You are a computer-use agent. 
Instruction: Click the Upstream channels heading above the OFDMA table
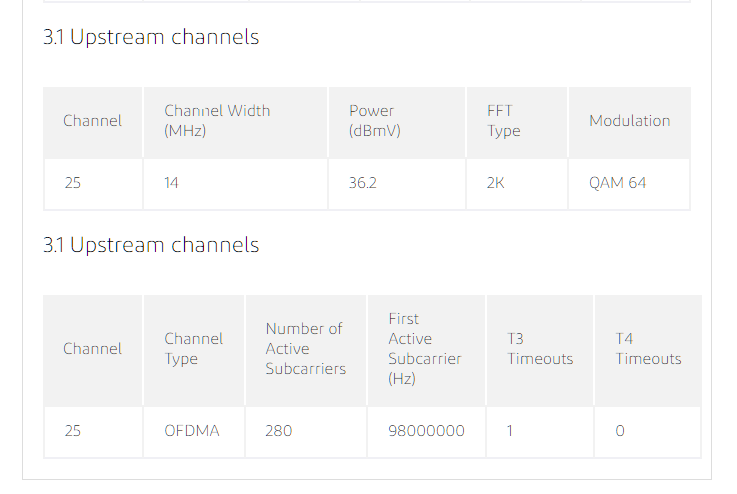point(151,246)
